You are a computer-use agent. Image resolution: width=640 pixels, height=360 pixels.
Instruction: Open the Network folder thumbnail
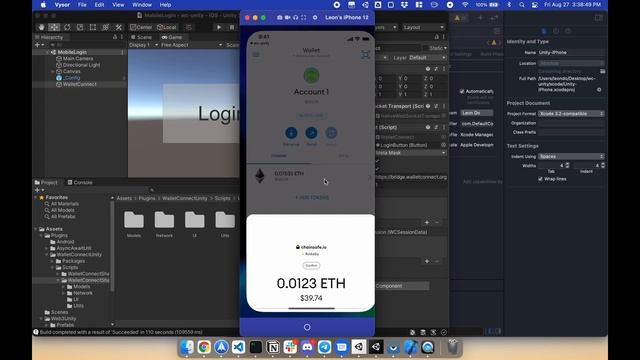point(164,224)
